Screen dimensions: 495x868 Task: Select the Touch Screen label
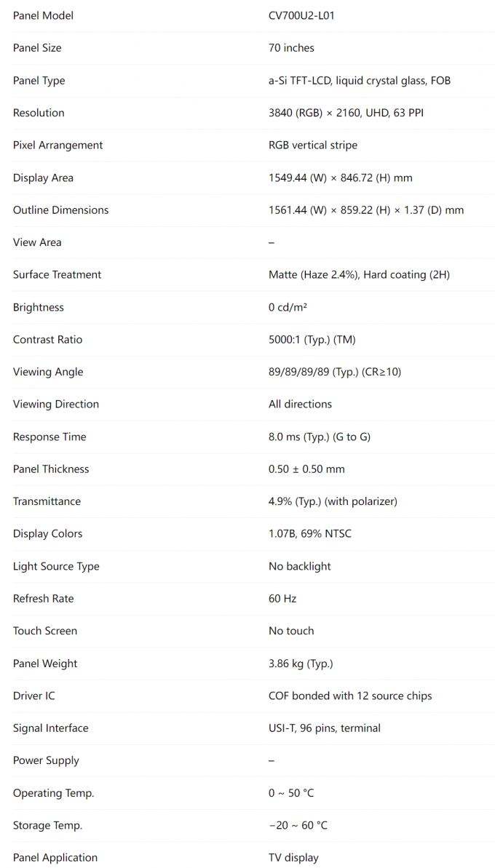[x=44, y=631]
